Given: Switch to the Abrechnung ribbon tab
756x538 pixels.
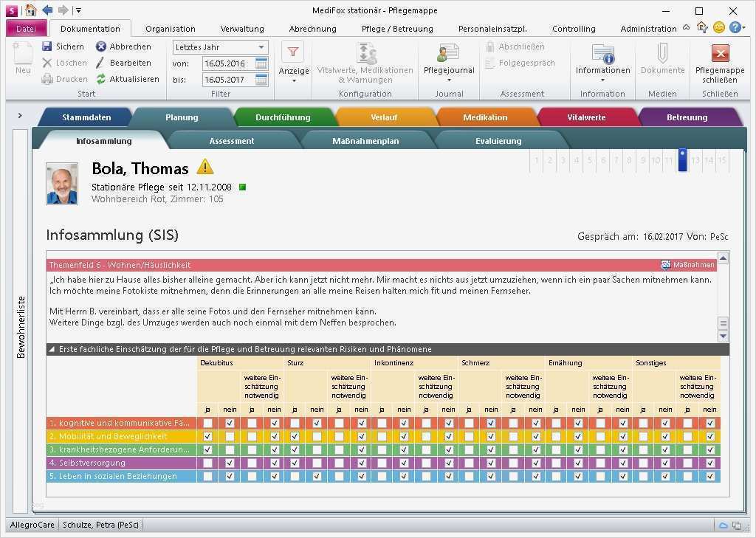Looking at the screenshot, I should coord(312,29).
